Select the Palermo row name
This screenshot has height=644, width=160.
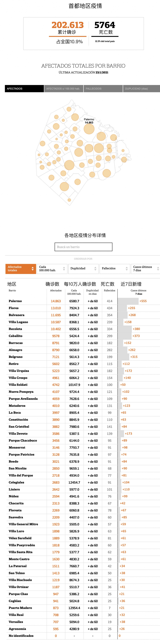pos(15,301)
